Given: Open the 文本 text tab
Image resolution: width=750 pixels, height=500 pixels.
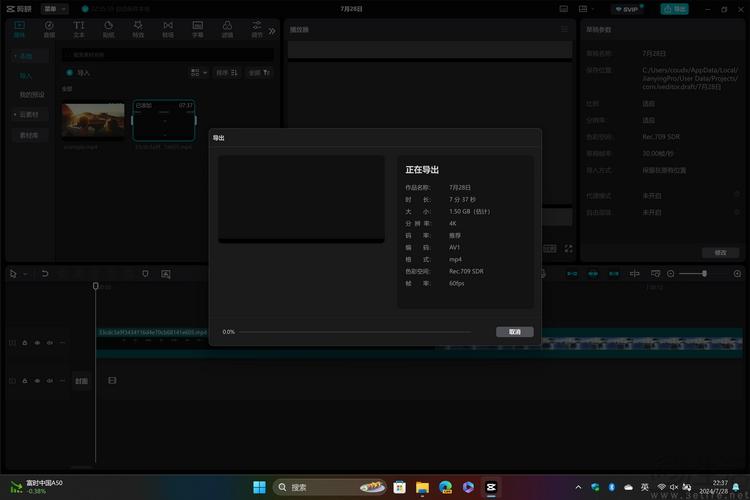Looking at the screenshot, I should tap(79, 29).
